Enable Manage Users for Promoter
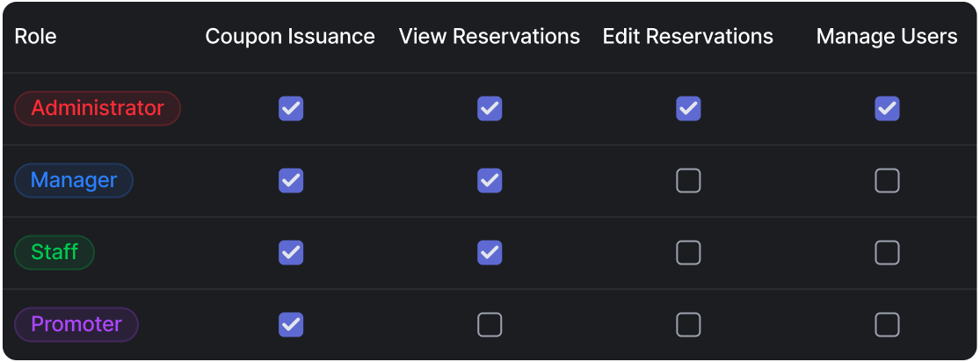Viewport: 980px width, 362px height. [887, 325]
